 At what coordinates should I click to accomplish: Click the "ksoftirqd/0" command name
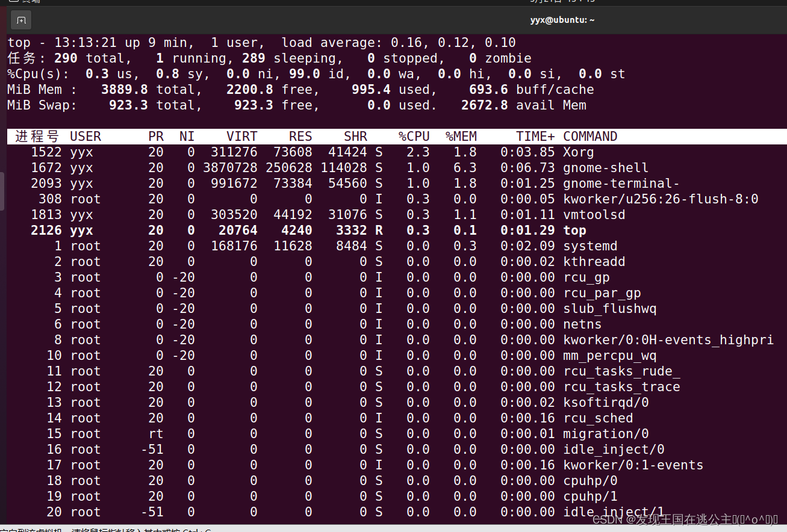[606, 403]
